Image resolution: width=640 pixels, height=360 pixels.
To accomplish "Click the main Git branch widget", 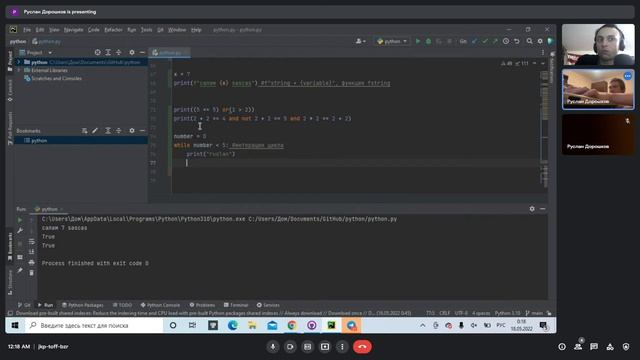I will (535, 313).
